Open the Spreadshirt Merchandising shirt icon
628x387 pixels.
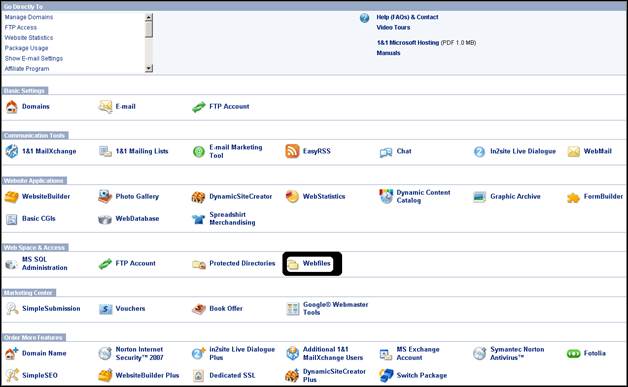[198, 219]
